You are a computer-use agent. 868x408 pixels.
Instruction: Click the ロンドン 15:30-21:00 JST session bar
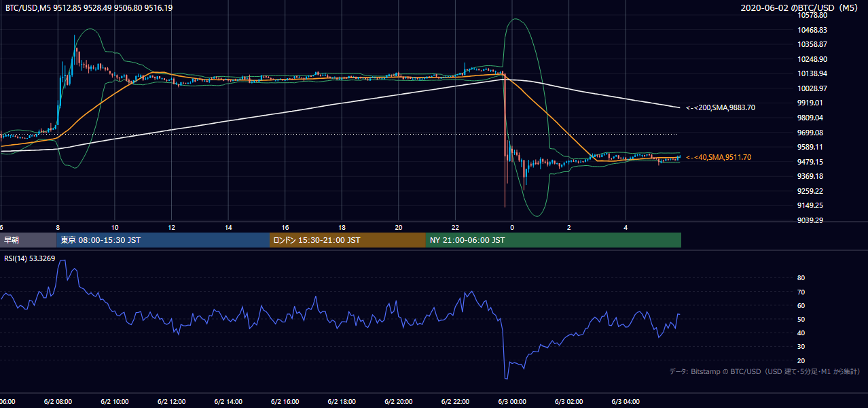(348, 240)
